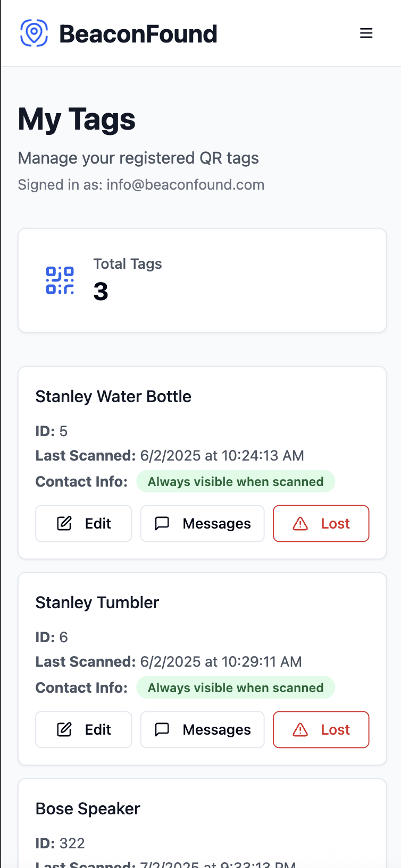Open Messages for Stanley Water Bottle
401x868 pixels.
202,523
